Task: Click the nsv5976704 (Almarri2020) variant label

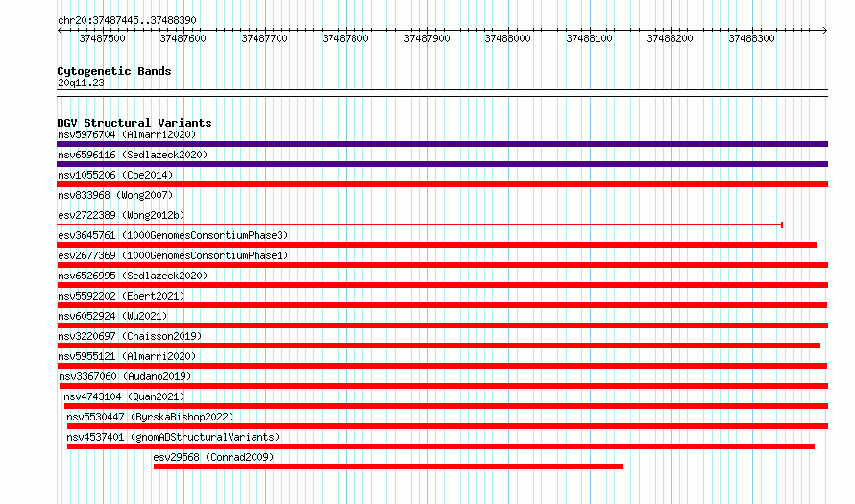Action: (127, 134)
